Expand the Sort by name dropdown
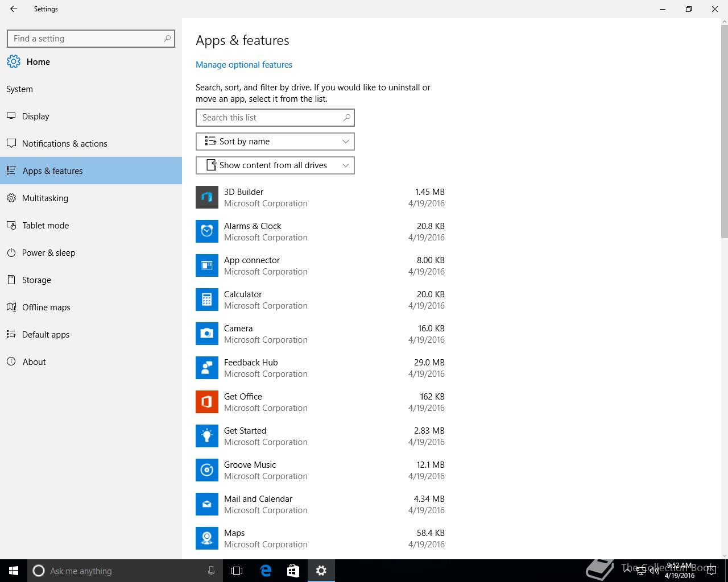The image size is (728, 582). (275, 142)
